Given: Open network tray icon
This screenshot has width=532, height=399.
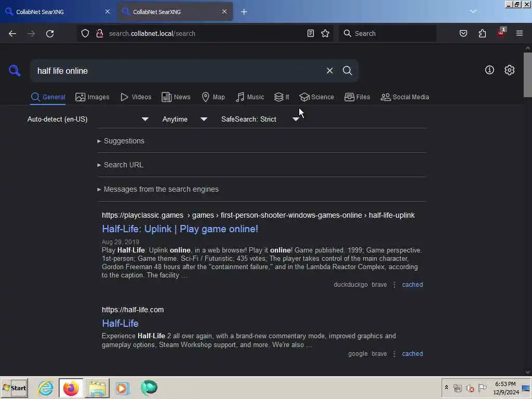Looking at the screenshot, I should (457, 388).
